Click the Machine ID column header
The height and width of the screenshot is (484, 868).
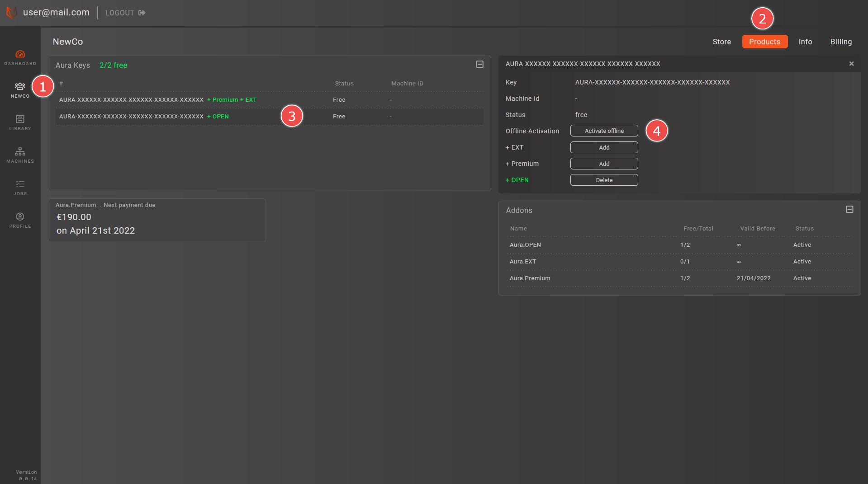pyautogui.click(x=407, y=84)
